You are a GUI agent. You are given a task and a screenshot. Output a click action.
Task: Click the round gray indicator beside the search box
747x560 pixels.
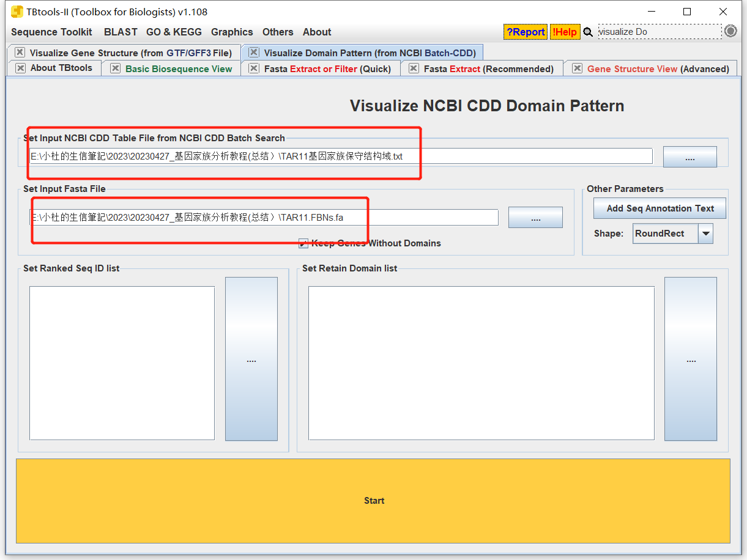point(730,31)
